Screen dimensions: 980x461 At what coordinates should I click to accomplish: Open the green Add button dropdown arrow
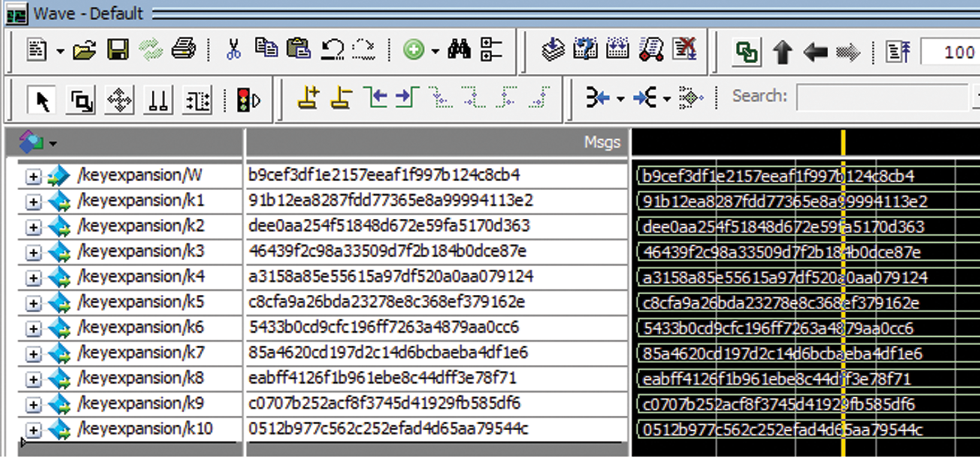435,51
